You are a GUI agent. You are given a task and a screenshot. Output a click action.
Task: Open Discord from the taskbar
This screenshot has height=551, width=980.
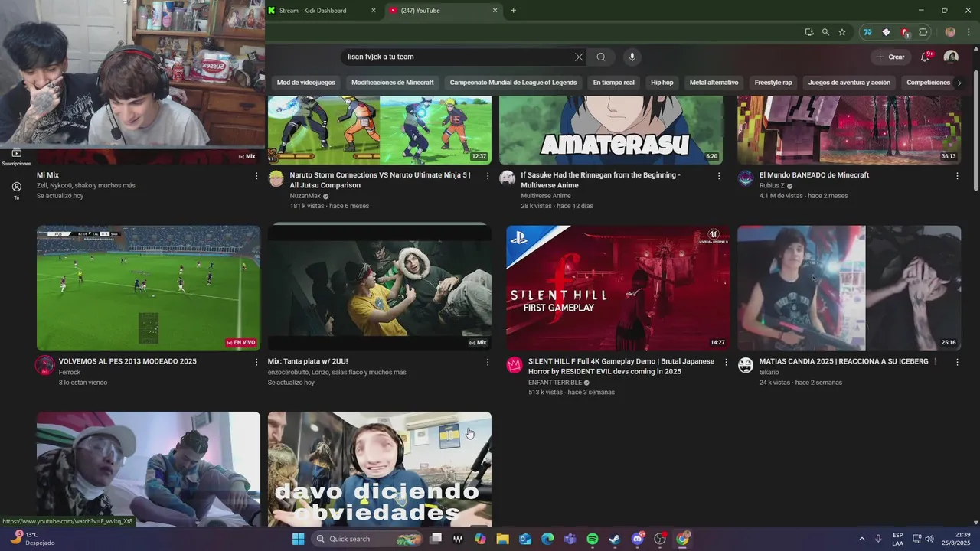click(637, 539)
